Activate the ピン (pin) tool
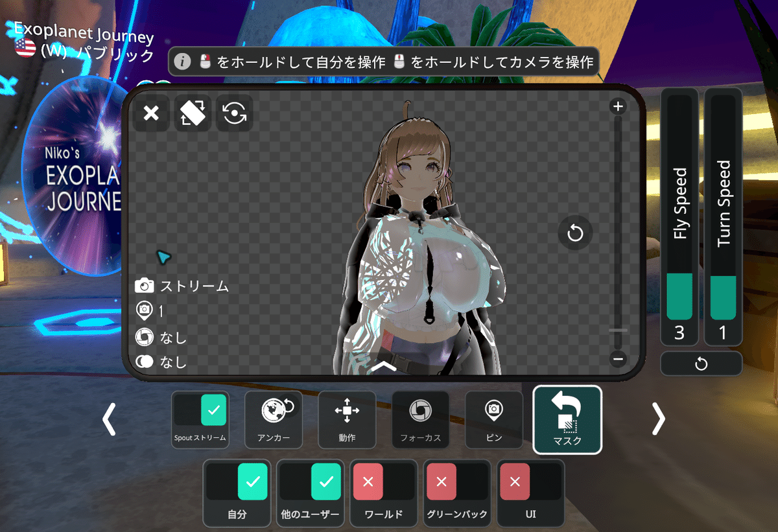 pyautogui.click(x=493, y=419)
